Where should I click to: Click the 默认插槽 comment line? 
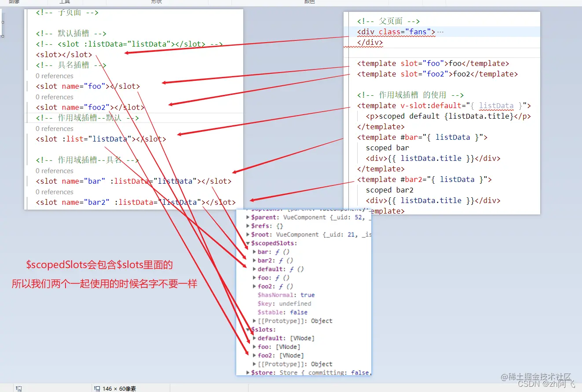click(71, 33)
